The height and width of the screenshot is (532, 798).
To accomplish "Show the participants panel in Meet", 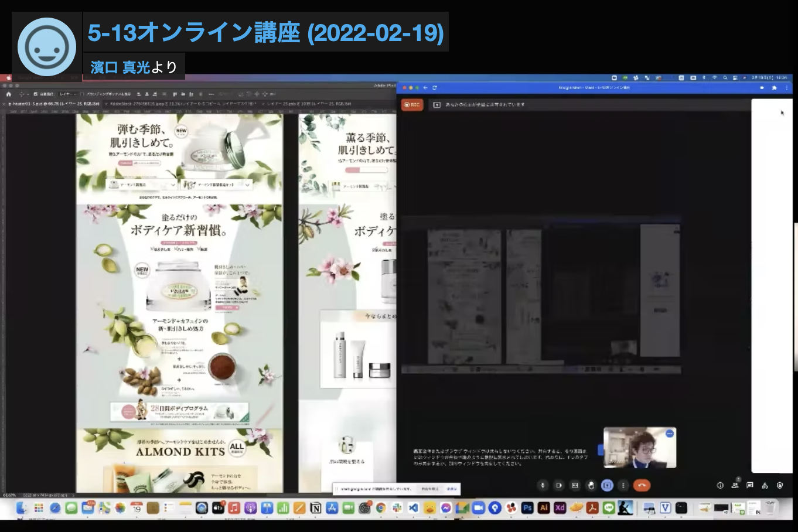I will (735, 485).
